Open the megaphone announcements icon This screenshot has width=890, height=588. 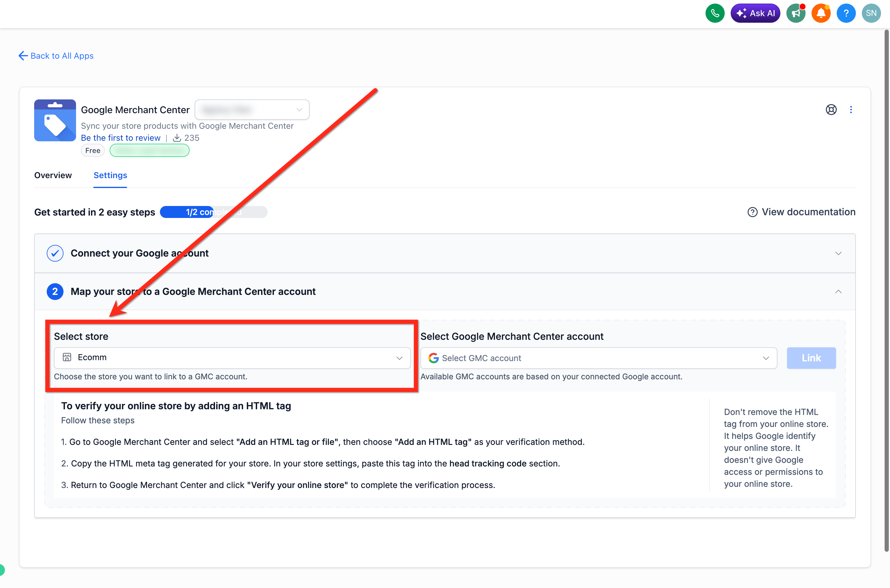[x=796, y=13]
